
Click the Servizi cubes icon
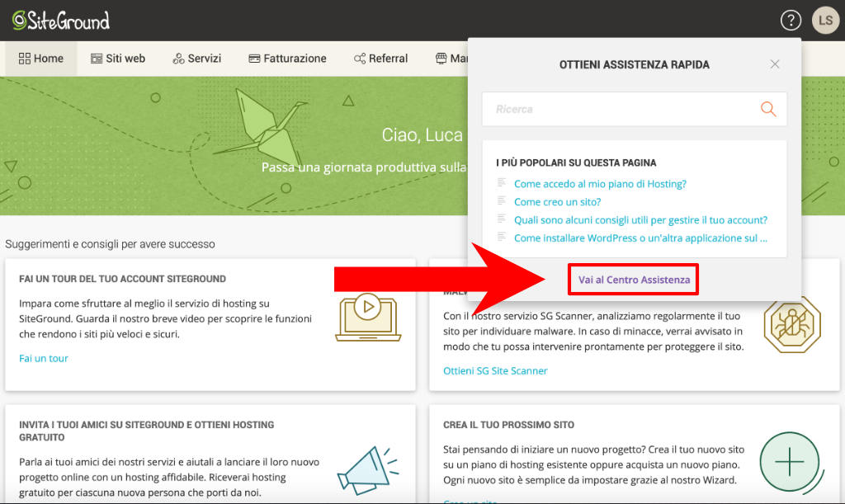click(178, 58)
